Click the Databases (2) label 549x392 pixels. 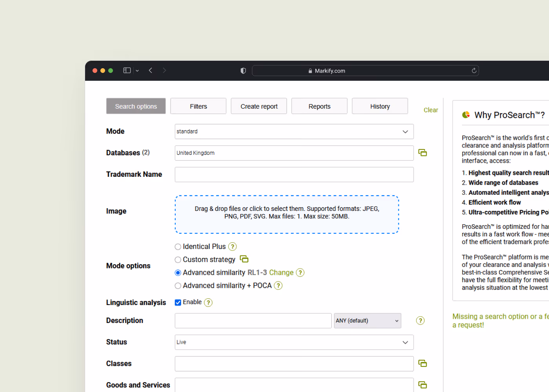tap(128, 152)
